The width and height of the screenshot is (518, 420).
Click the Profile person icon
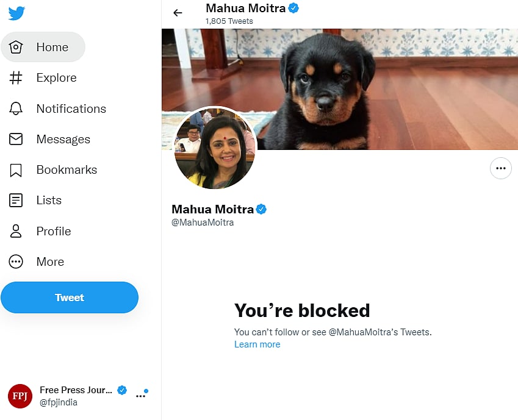tap(16, 231)
